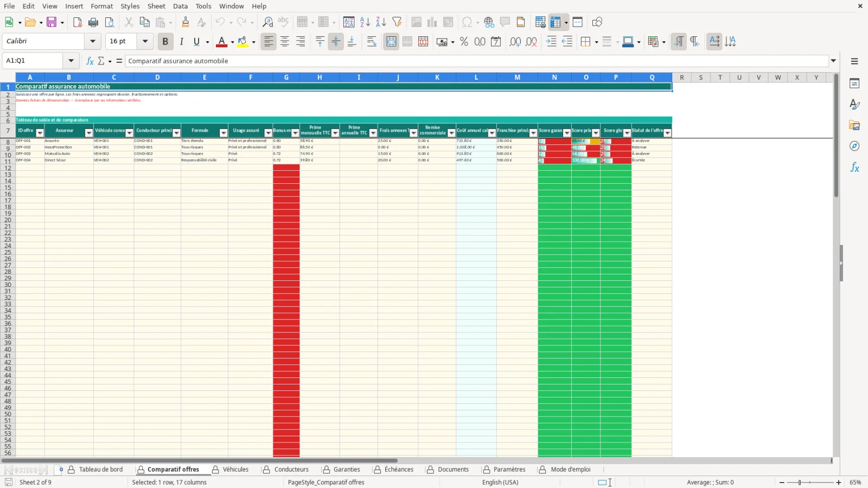Click the Clone formatting paintbrush icon
This screenshot has width=868, height=488.
point(186,22)
